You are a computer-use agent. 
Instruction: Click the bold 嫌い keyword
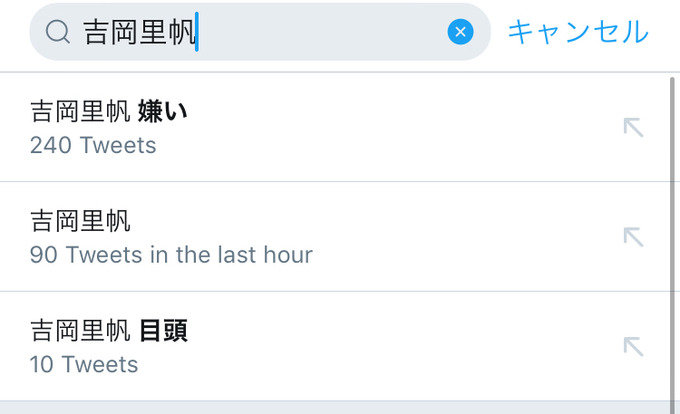(x=163, y=111)
